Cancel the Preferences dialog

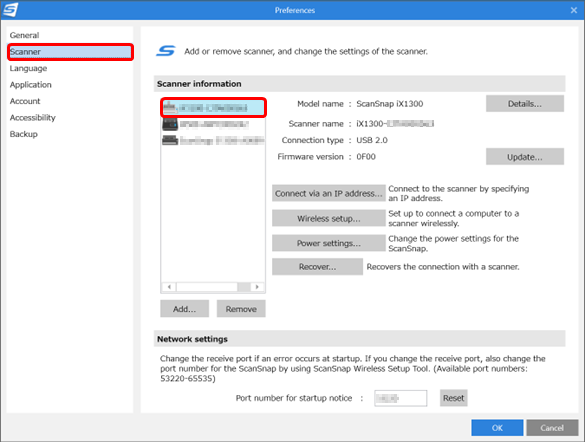tap(552, 428)
